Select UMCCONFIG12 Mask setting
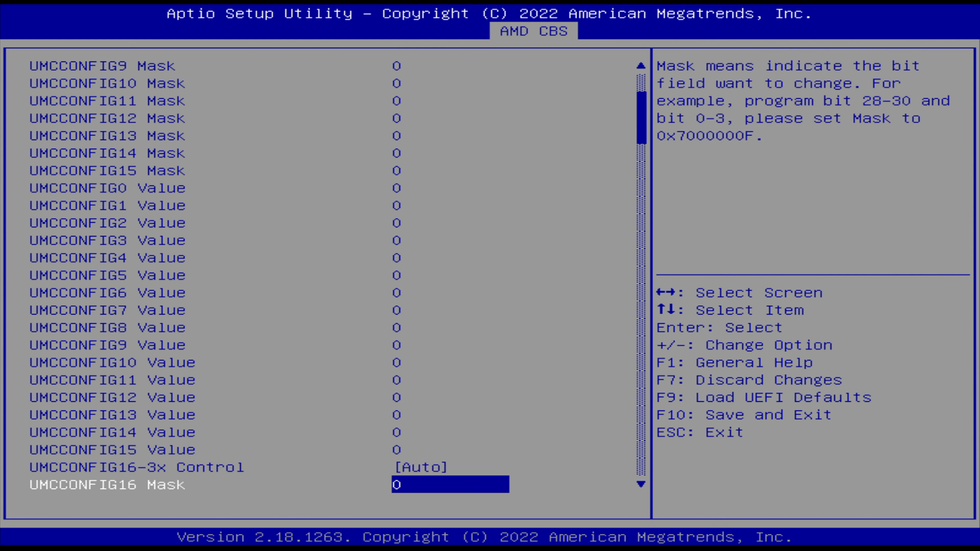This screenshot has height=551, width=980. [107, 118]
